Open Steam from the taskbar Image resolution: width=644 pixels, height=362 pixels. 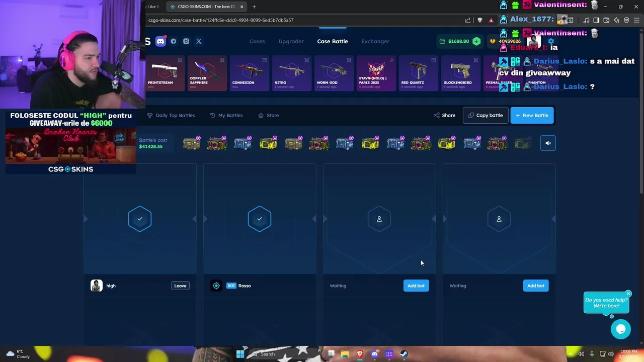(x=404, y=354)
